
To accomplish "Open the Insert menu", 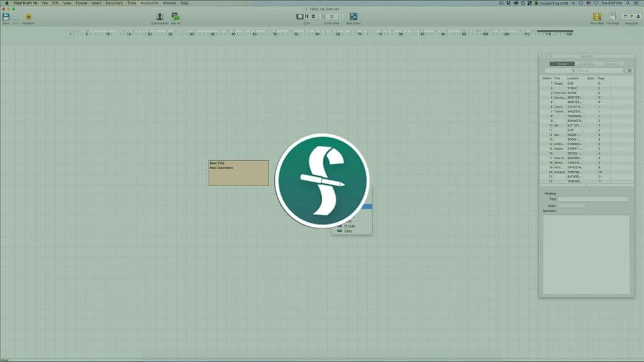I will (96, 3).
